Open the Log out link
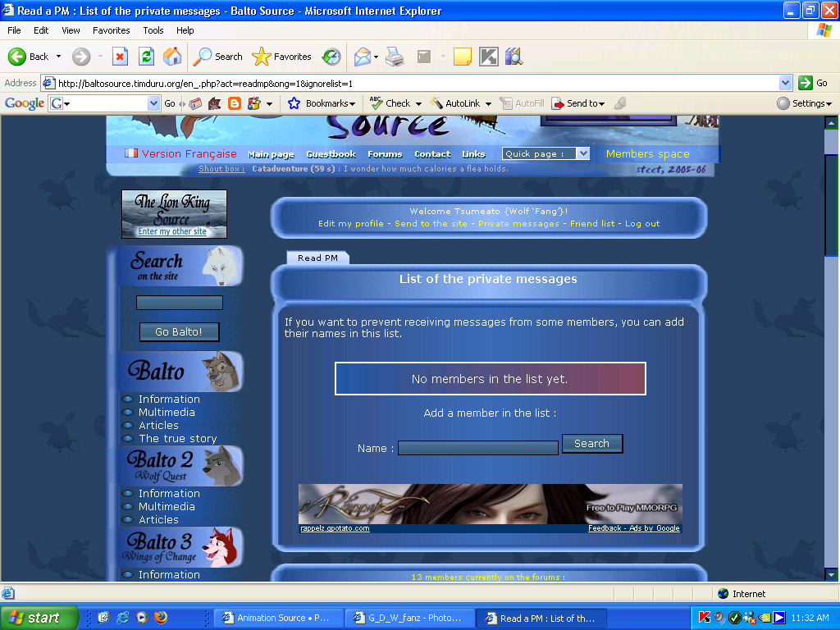840x630 pixels. pos(642,223)
